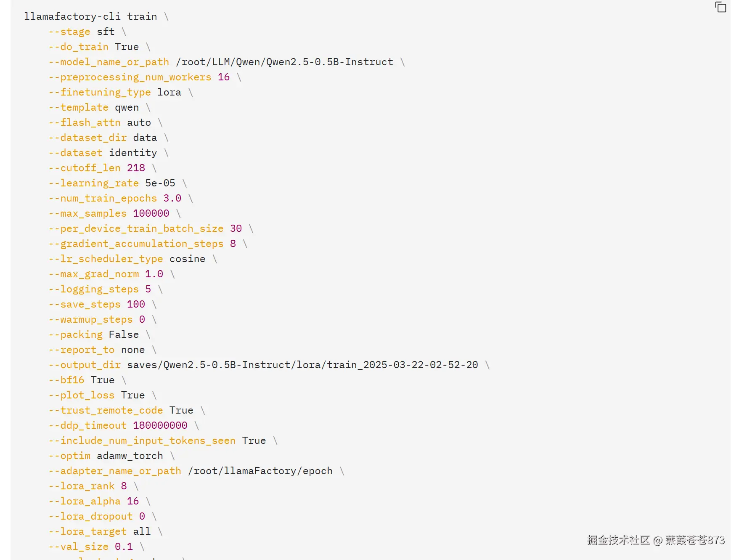Click the learning rate value 5e-05
This screenshot has height=560, width=739.
pyautogui.click(x=160, y=183)
